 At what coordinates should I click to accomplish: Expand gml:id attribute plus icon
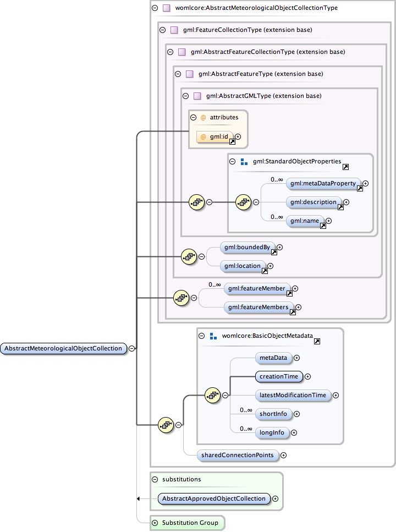tap(238, 137)
